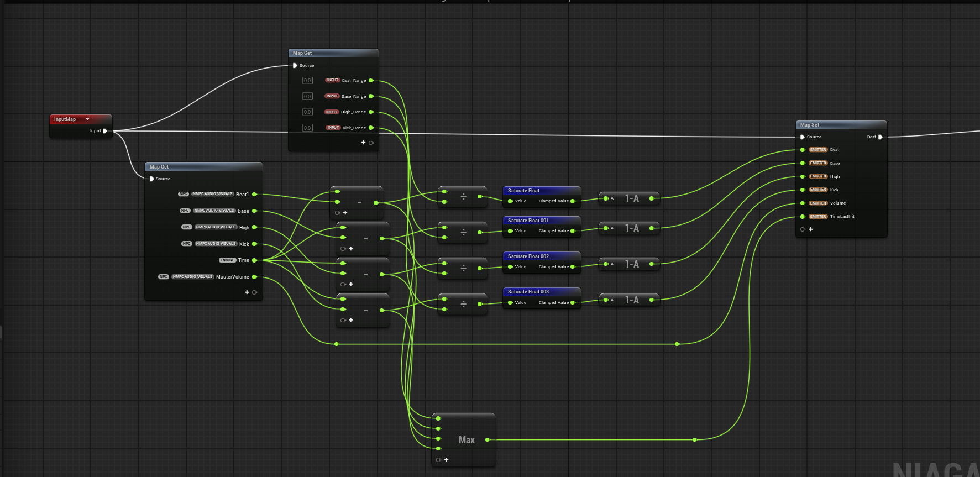980x477 pixels.
Task: Add a pin to the NPC Map Get node
Action: pos(247,292)
